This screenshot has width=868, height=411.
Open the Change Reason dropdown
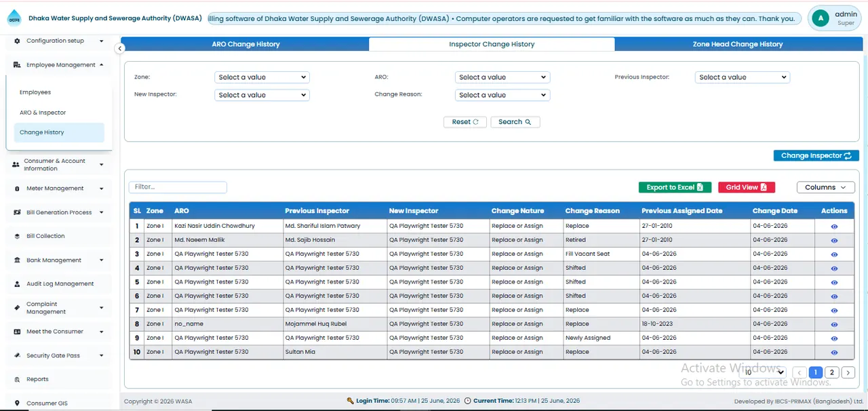[502, 95]
